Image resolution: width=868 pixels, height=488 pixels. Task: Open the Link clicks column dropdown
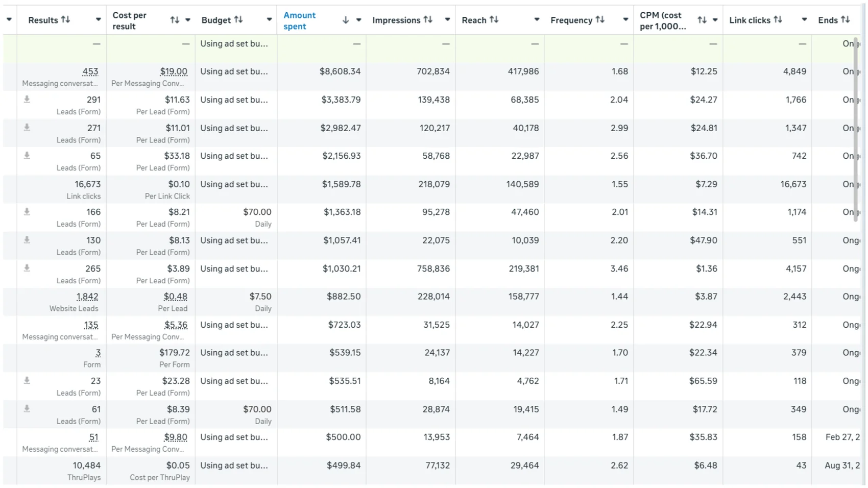tap(804, 20)
